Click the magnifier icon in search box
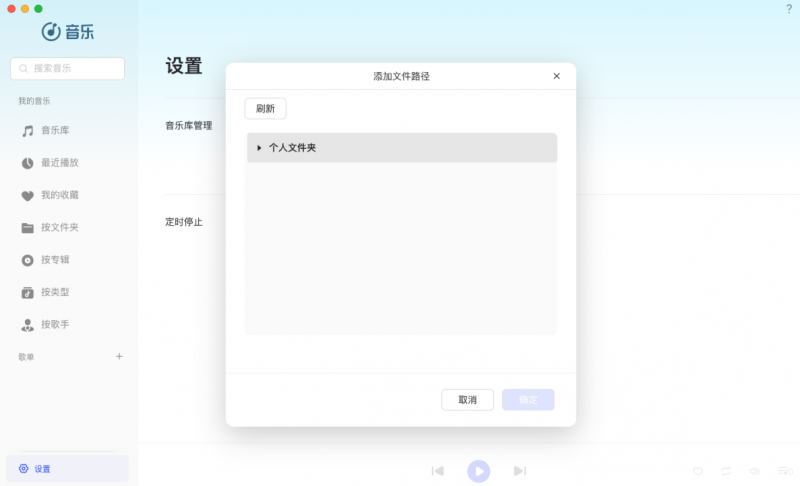The width and height of the screenshot is (800, 486). 23,68
